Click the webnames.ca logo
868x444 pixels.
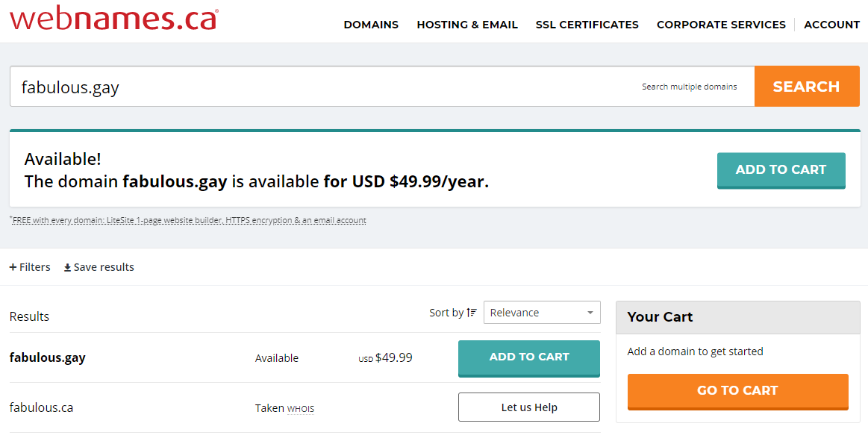pyautogui.click(x=114, y=19)
